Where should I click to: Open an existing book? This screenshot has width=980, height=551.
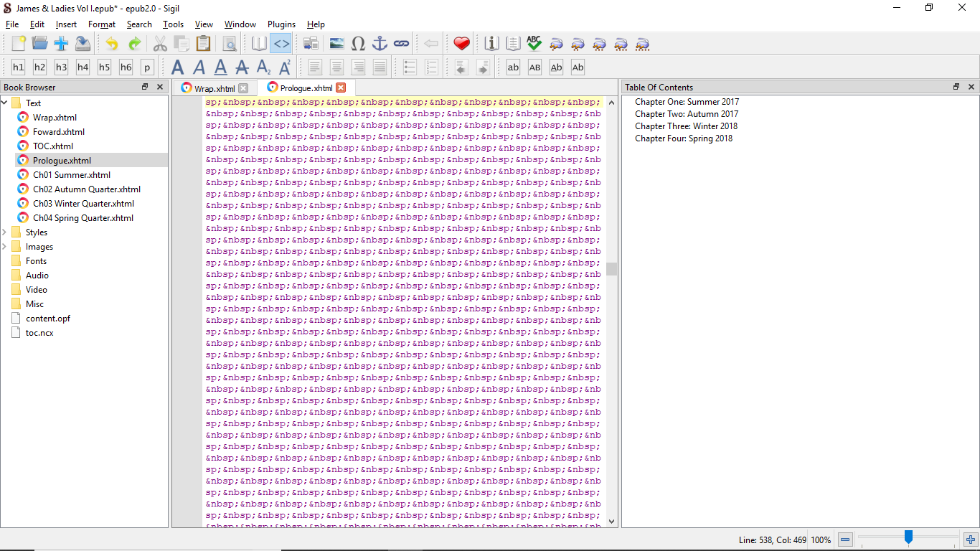point(39,44)
